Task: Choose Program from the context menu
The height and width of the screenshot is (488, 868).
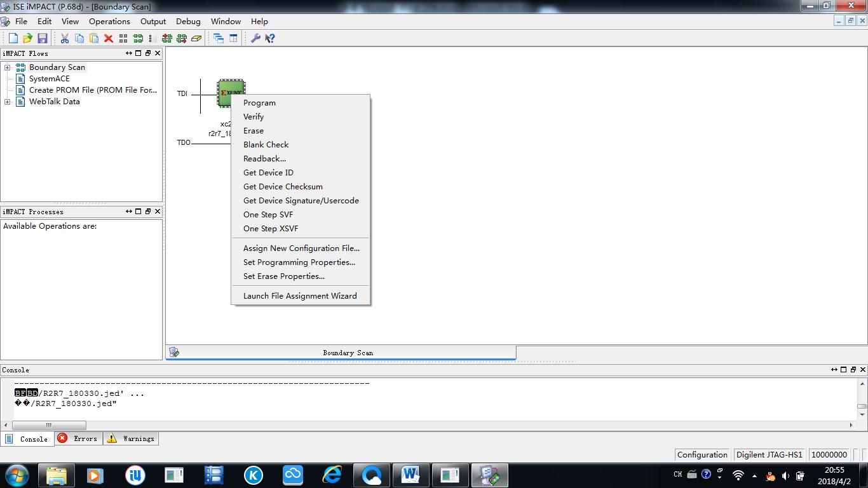Action: click(301, 103)
